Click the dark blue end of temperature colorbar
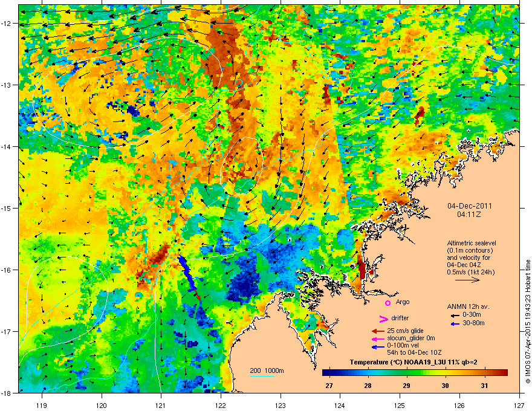Image resolution: width=532 pixels, height=411 pixels. point(326,372)
